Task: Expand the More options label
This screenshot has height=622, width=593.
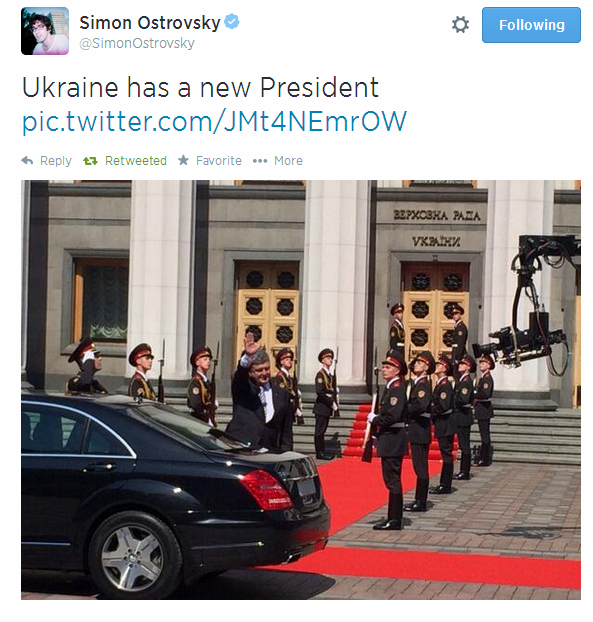Action: click(288, 161)
